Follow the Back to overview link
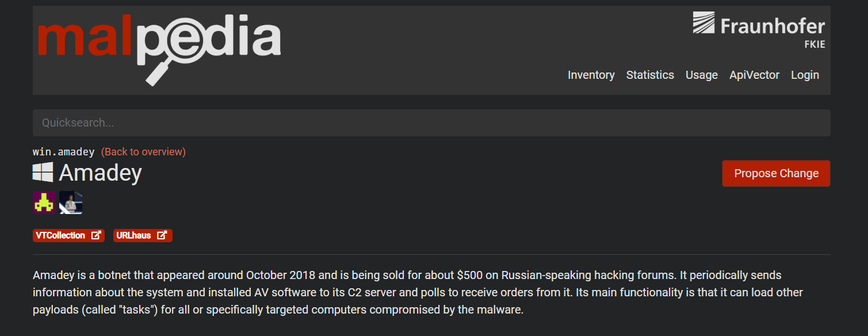 pos(143,152)
